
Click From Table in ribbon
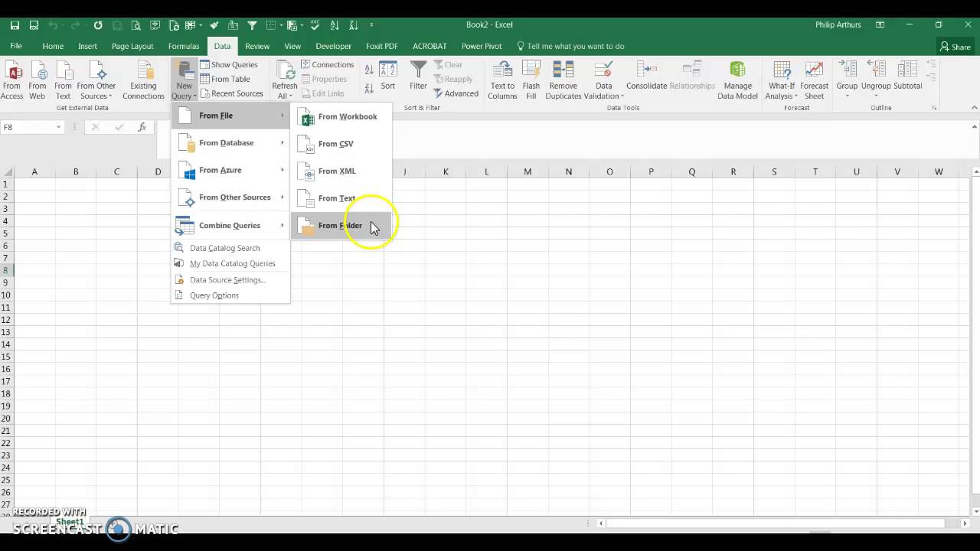225,79
